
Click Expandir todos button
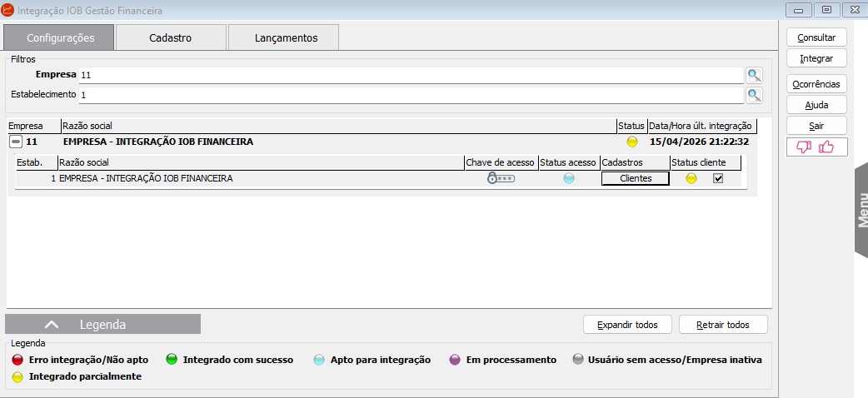click(x=627, y=325)
